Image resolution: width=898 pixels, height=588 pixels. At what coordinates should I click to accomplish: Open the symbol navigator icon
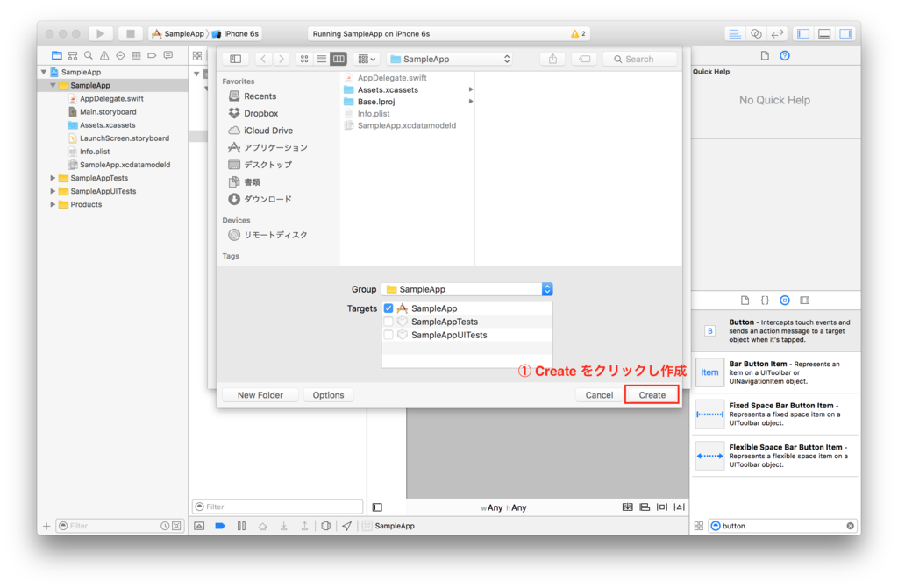[x=72, y=55]
